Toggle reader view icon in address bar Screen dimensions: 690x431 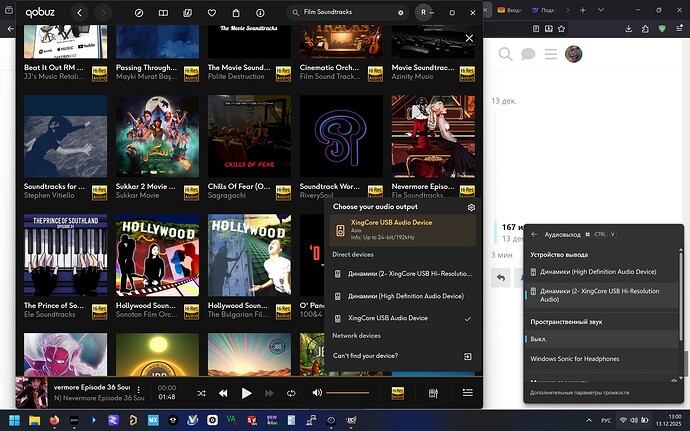536,29
